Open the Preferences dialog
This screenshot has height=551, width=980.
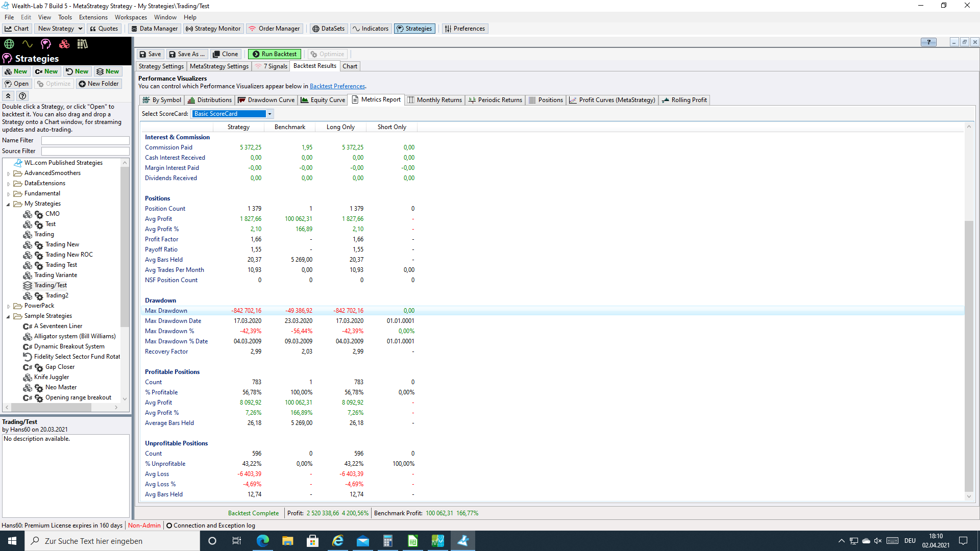465,29
